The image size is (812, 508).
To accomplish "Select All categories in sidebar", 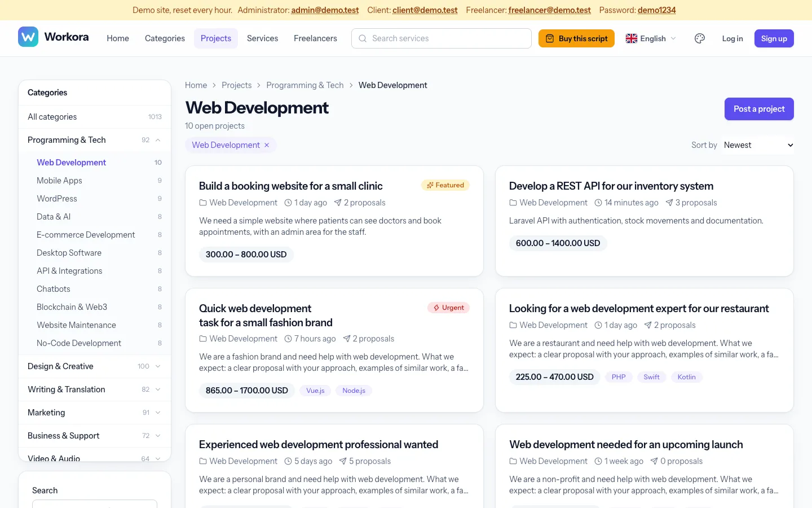I will point(95,117).
